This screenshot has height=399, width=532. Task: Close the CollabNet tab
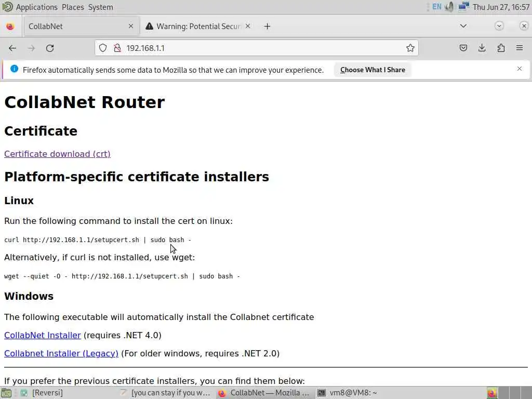(x=130, y=26)
